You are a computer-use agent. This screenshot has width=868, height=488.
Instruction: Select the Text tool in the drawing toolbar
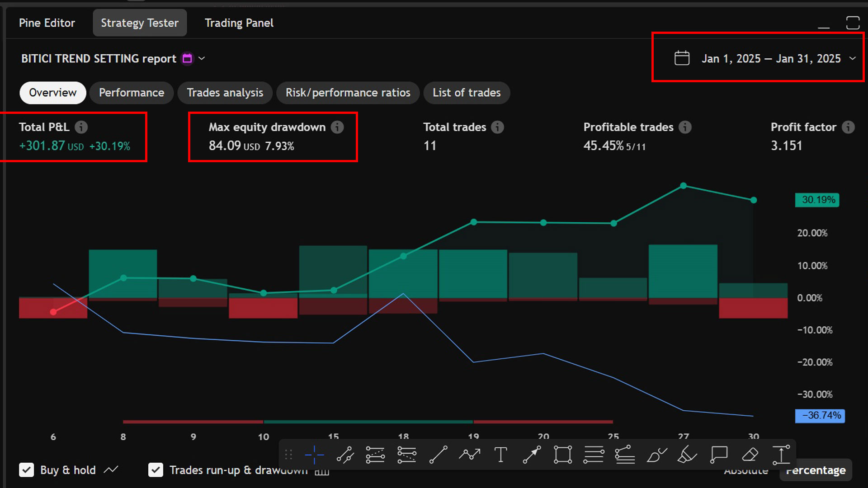tap(500, 455)
